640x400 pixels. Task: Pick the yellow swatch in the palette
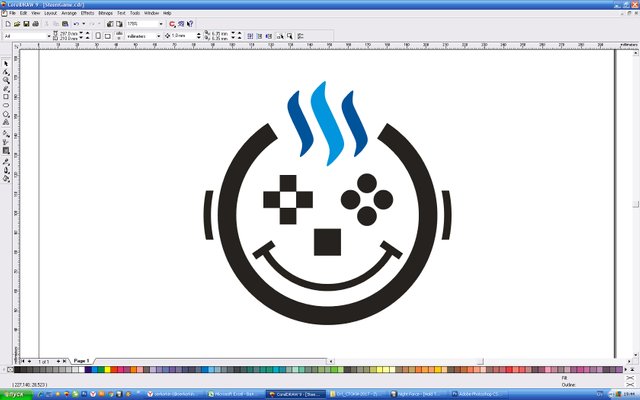click(107, 369)
